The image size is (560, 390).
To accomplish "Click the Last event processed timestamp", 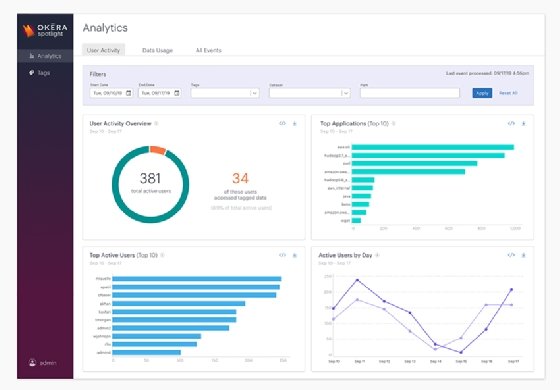I will pos(487,73).
